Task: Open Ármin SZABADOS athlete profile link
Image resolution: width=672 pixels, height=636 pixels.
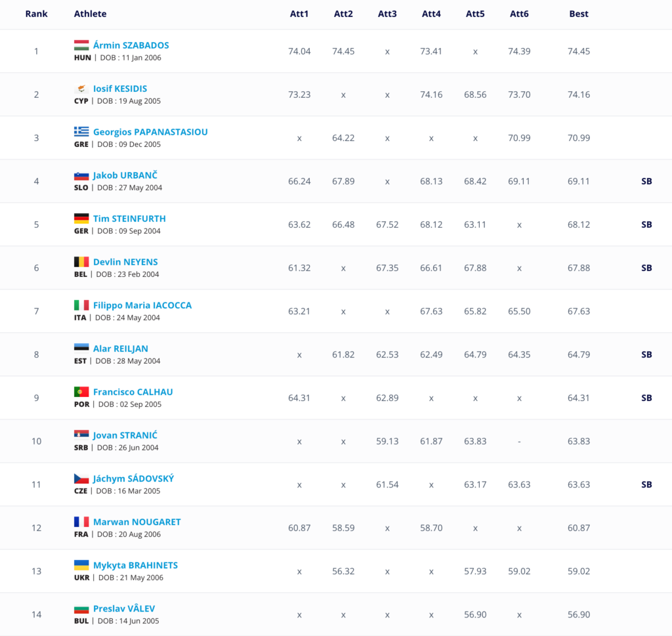Action: pos(131,45)
